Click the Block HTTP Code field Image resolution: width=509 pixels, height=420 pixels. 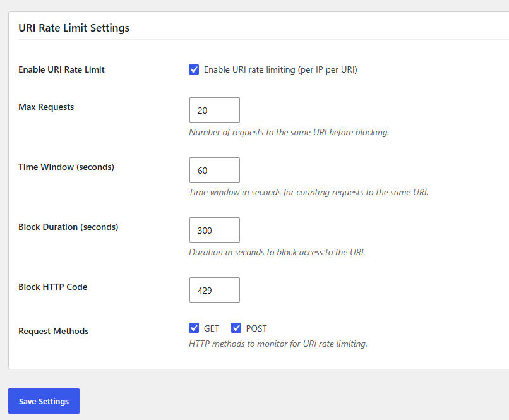point(215,290)
